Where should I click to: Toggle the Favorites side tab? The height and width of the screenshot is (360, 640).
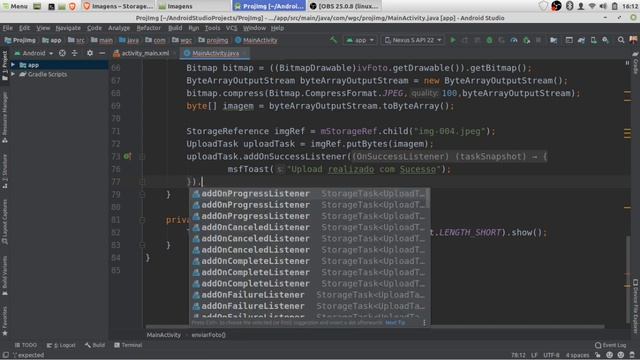click(5, 321)
